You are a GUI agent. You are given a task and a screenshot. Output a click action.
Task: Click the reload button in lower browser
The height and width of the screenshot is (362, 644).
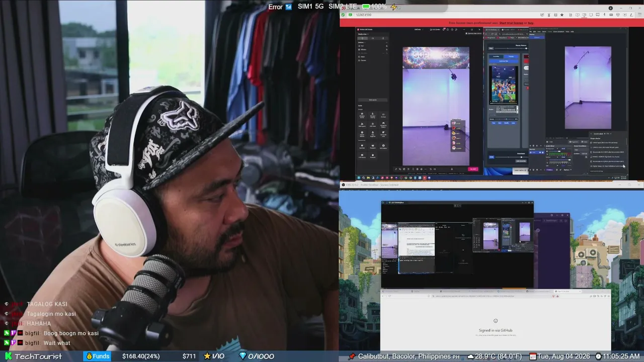390,296
